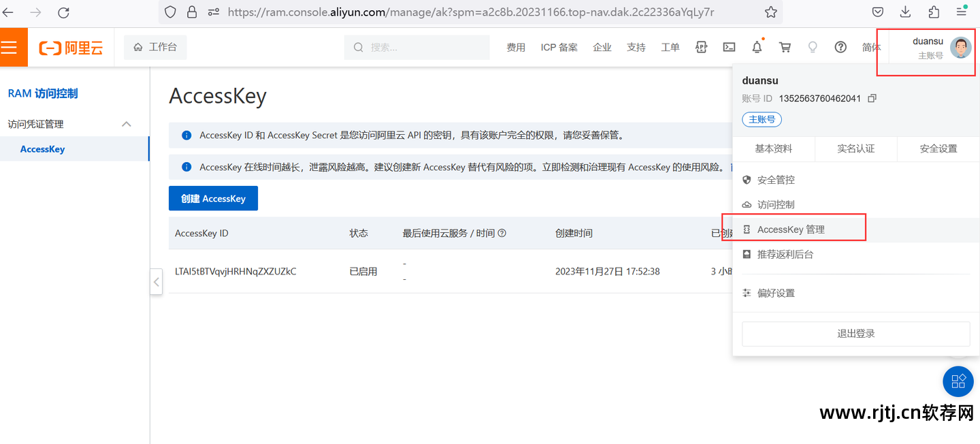
Task: Click the browser forward arrow
Action: (35, 12)
